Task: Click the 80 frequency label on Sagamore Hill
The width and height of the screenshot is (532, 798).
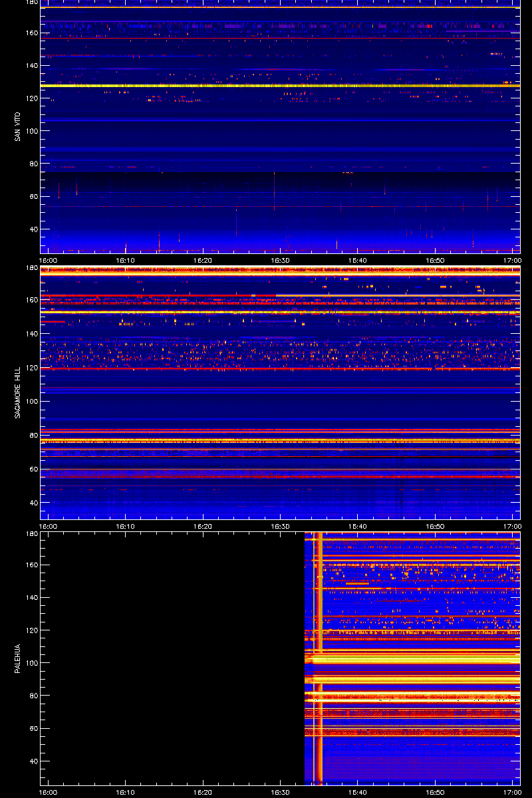Action: click(x=33, y=436)
